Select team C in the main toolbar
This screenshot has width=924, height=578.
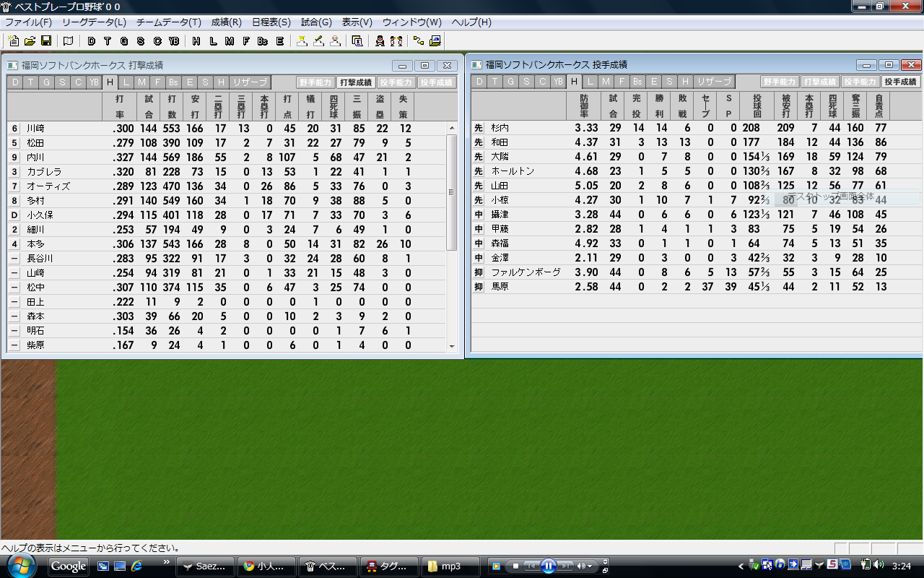tap(157, 41)
